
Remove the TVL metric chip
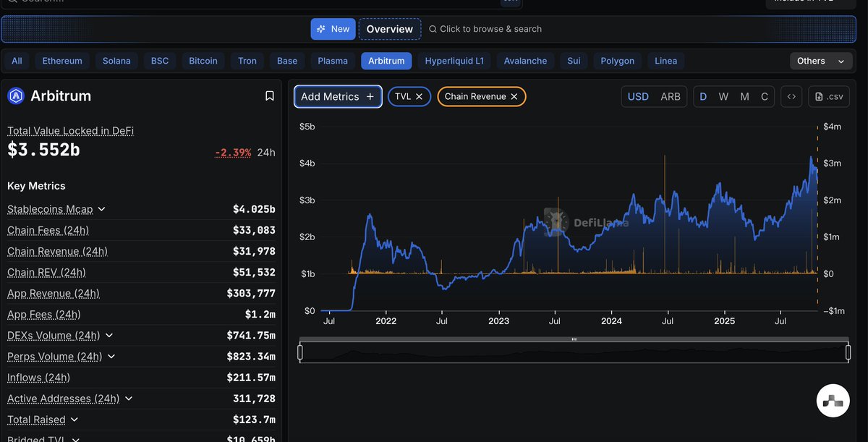420,96
